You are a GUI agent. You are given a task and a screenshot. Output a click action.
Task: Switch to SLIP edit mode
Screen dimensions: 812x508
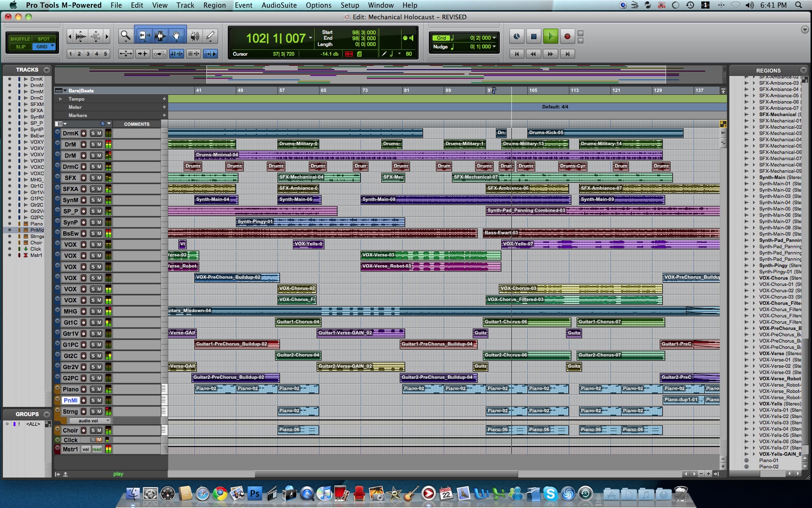20,47
